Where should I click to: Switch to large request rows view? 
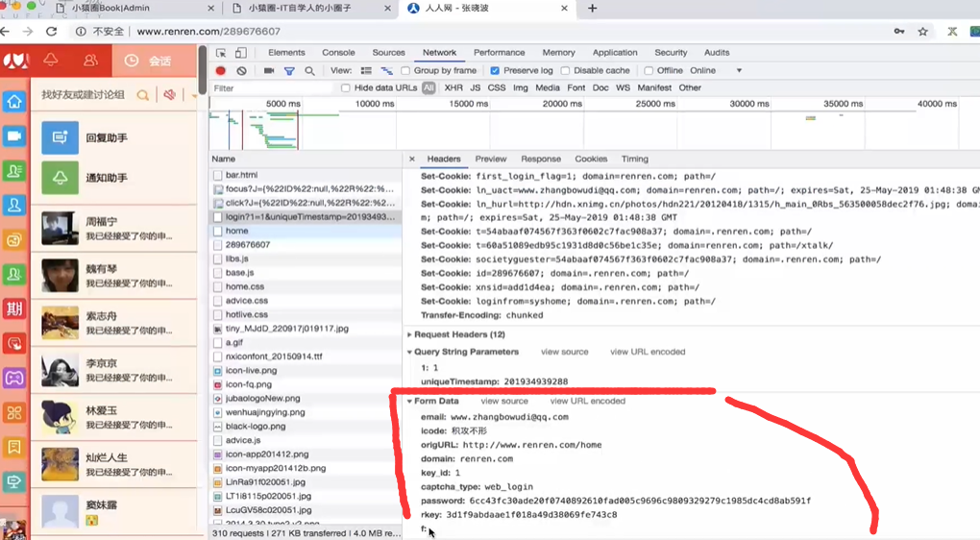366,71
